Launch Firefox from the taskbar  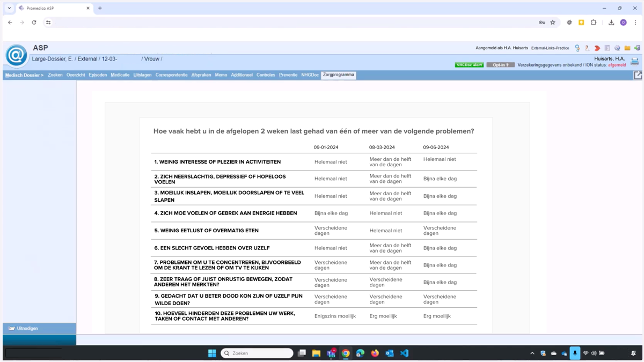click(375, 353)
